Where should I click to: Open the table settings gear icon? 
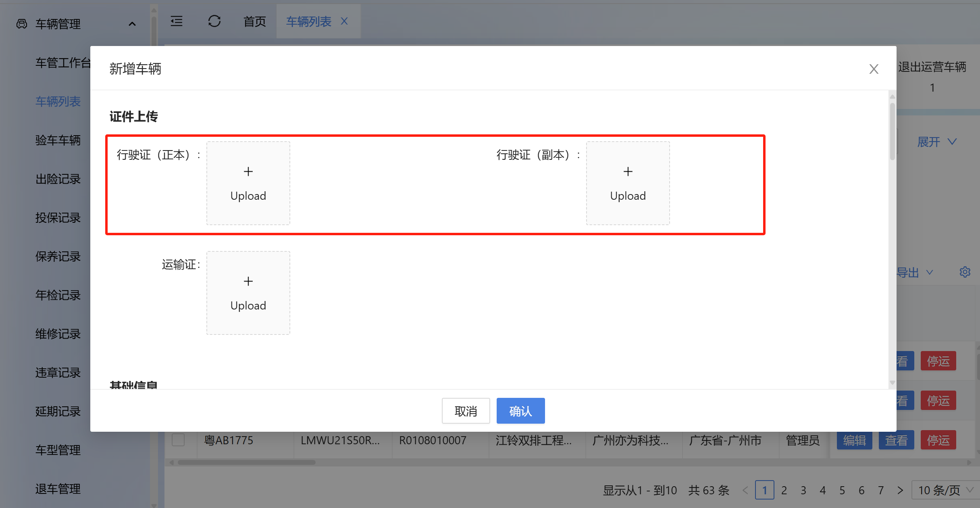coord(965,272)
